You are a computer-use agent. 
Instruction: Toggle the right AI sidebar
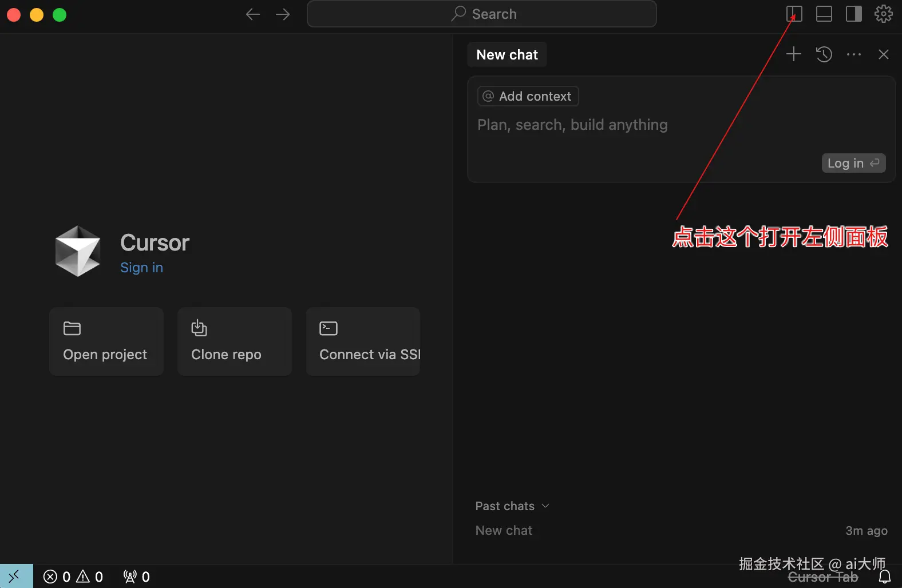point(854,14)
